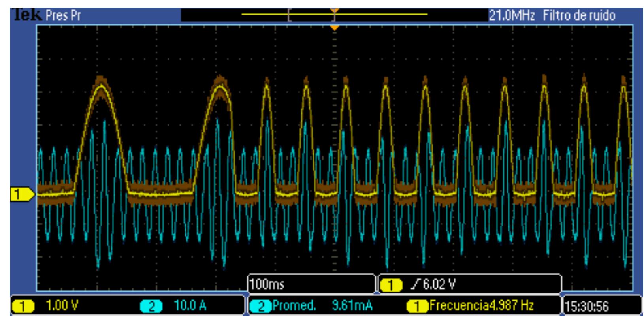This screenshot has width=644, height=316.
Task: Click the Tek logo in top-left corner
Action: tap(27, 15)
